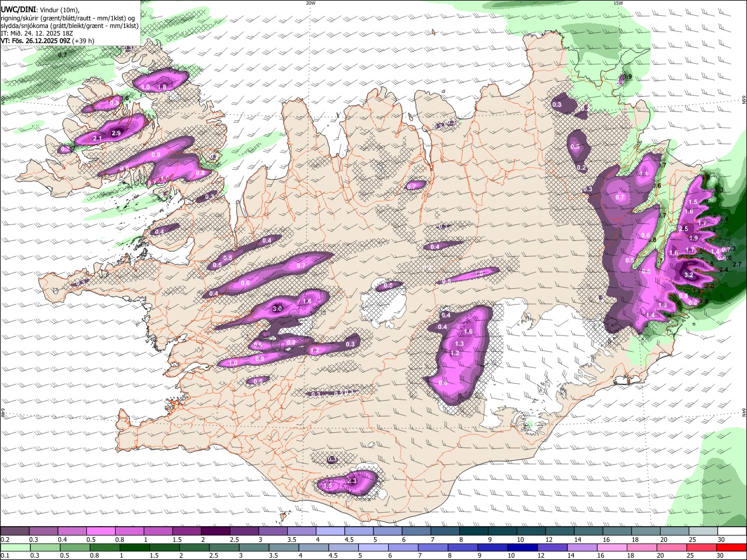Click the '0.2' label under the upper legend
Image resolution: width=747 pixels, height=560 pixels.
coord(5,540)
